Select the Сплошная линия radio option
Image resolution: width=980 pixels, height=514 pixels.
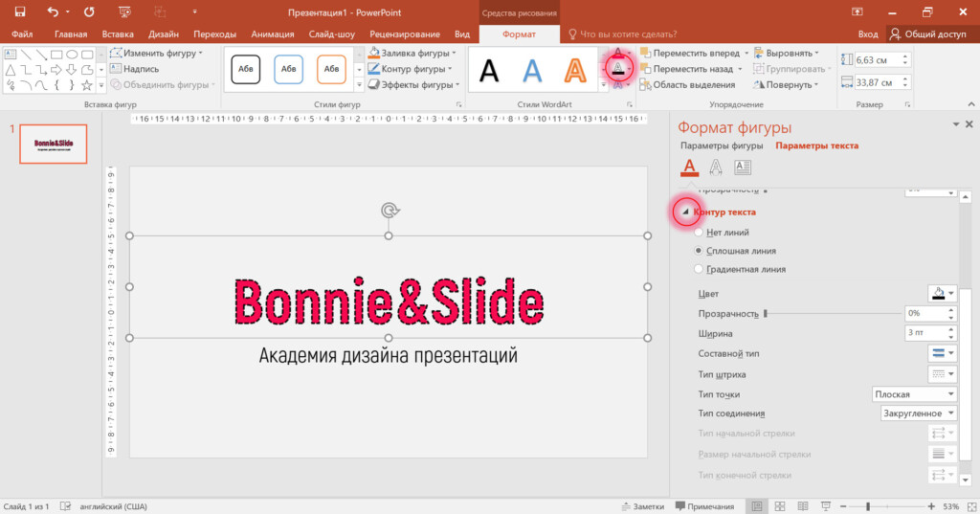coord(700,251)
